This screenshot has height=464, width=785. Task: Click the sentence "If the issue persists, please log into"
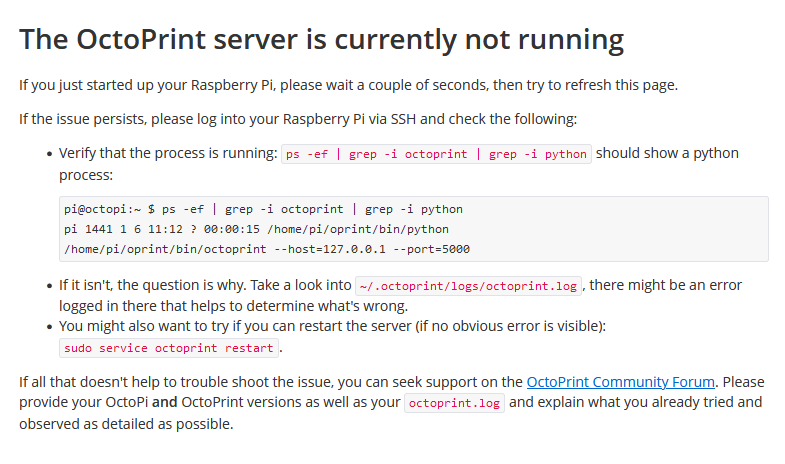tap(298, 119)
